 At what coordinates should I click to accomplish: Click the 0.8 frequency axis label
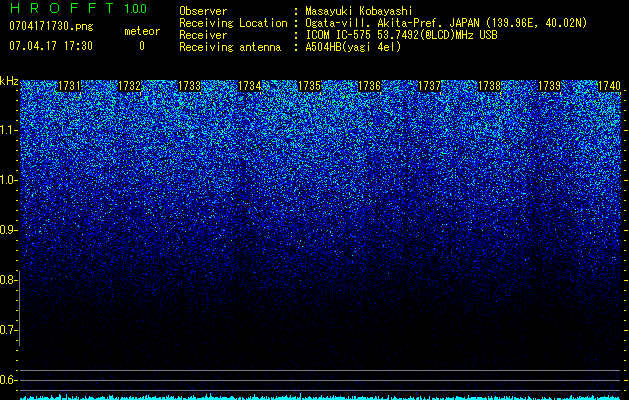(9, 280)
